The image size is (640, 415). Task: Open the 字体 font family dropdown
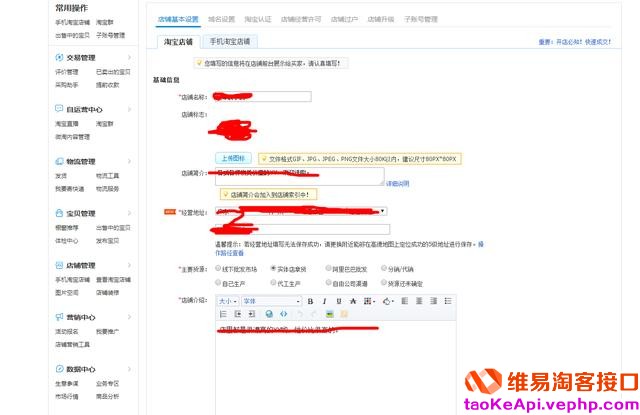271,301
